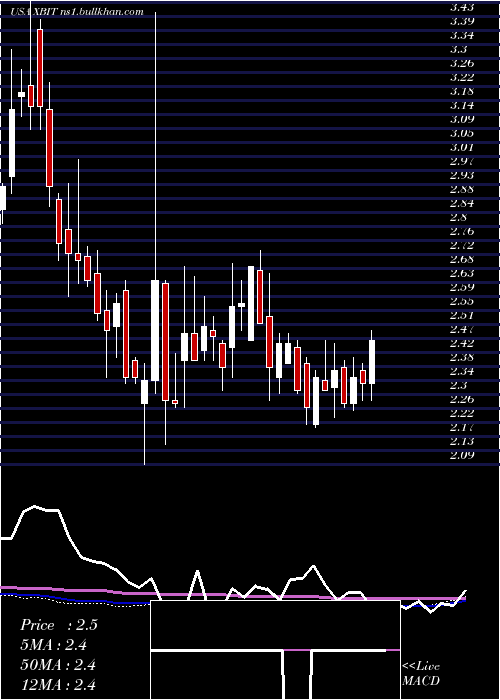Click the 3.43 price axis label
The height and width of the screenshot is (700, 500).
462,7
